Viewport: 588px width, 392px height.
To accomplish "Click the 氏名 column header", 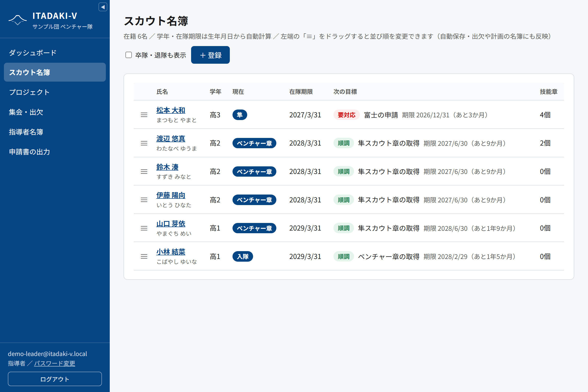I will pos(162,92).
